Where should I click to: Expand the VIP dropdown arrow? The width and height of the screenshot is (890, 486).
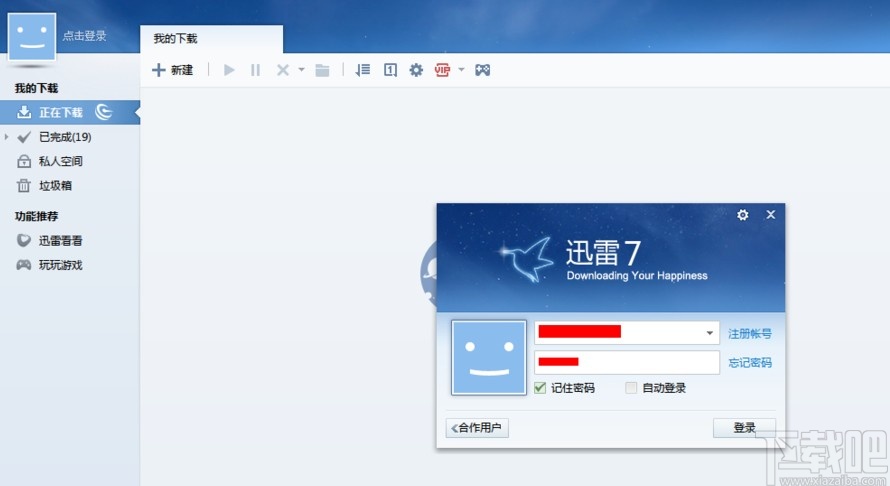click(x=461, y=70)
